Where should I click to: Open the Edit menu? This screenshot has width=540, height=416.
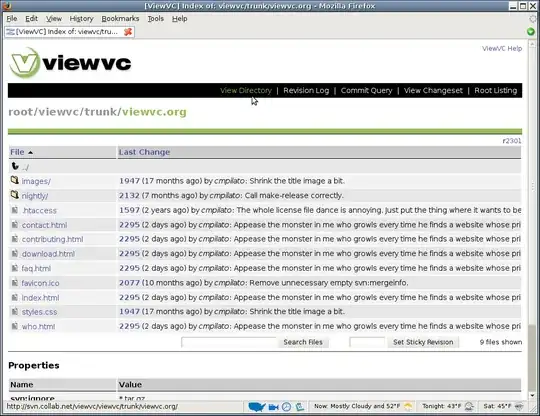(x=31, y=19)
